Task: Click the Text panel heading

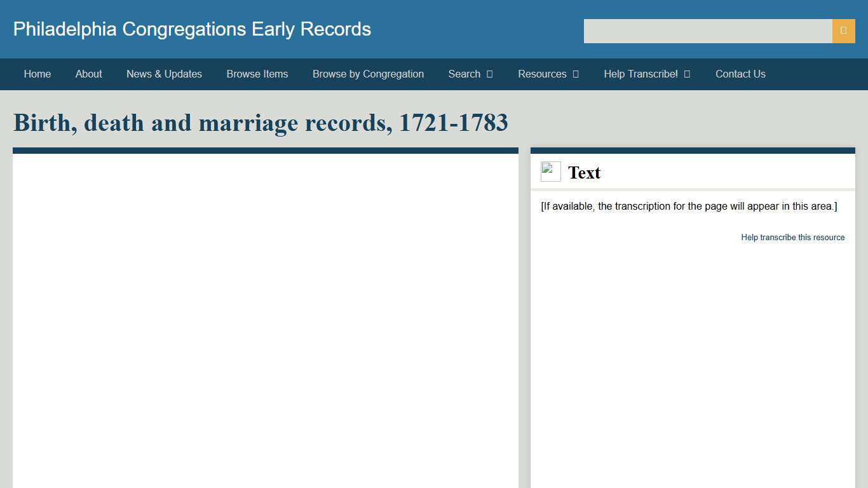Action: pyautogui.click(x=585, y=172)
